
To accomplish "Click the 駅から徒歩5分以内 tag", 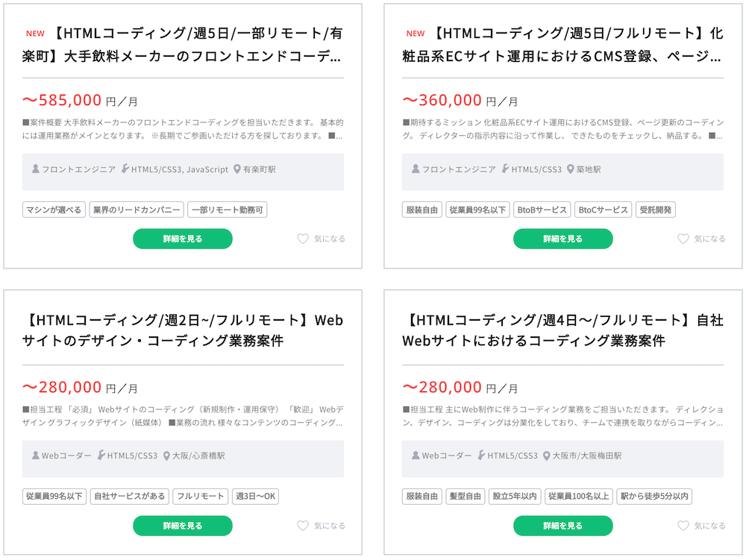I will [x=654, y=497].
